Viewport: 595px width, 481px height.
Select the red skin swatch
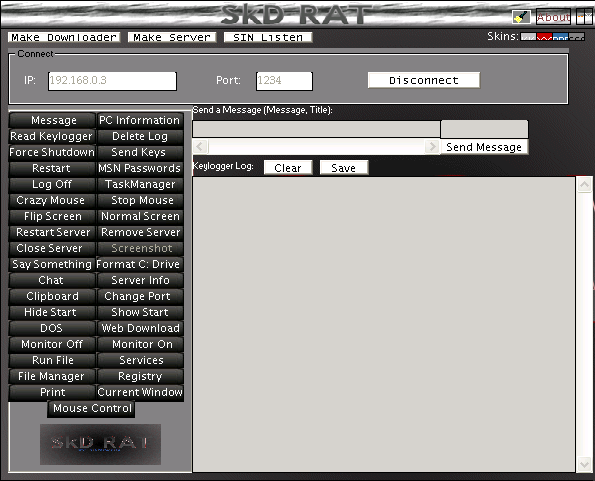point(545,37)
